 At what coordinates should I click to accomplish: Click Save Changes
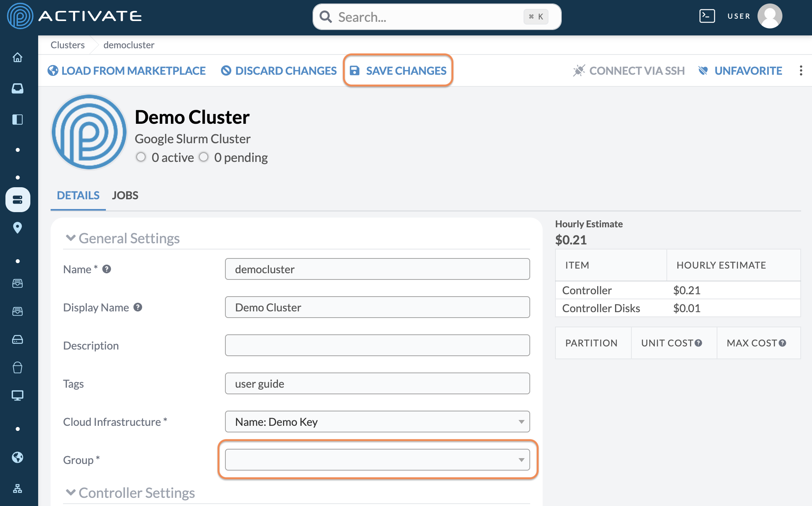point(398,70)
